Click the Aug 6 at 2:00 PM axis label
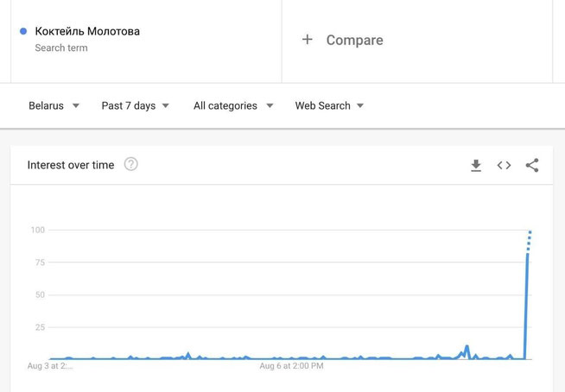The height and width of the screenshot is (392, 565). (292, 366)
